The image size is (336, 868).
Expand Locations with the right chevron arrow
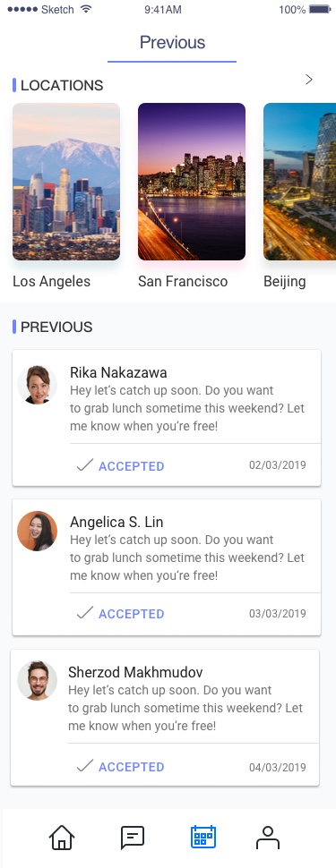(x=309, y=80)
